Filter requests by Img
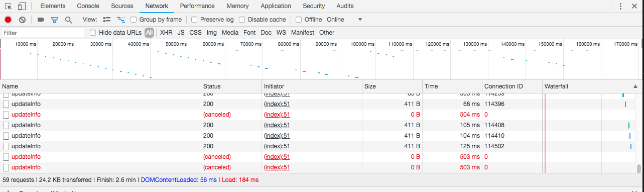Viewport: 644px width, 192px height. pyautogui.click(x=212, y=33)
